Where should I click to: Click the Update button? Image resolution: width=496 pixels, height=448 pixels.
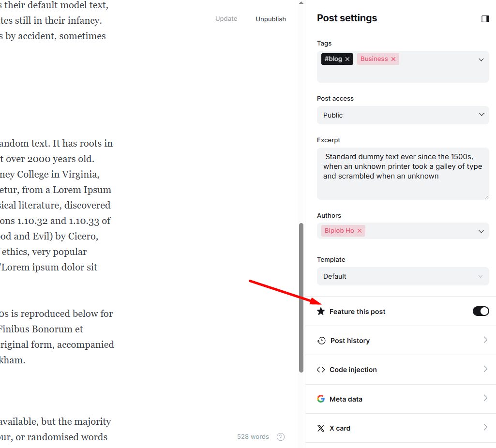click(x=226, y=19)
